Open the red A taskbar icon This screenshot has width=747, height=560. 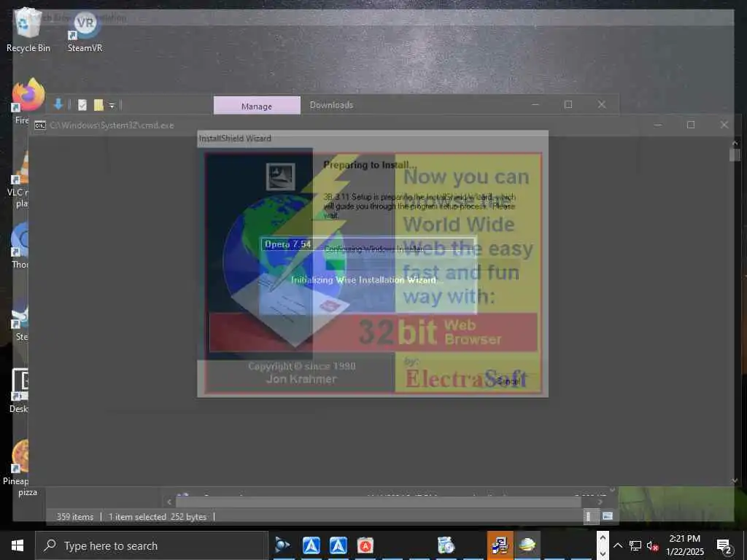click(365, 545)
